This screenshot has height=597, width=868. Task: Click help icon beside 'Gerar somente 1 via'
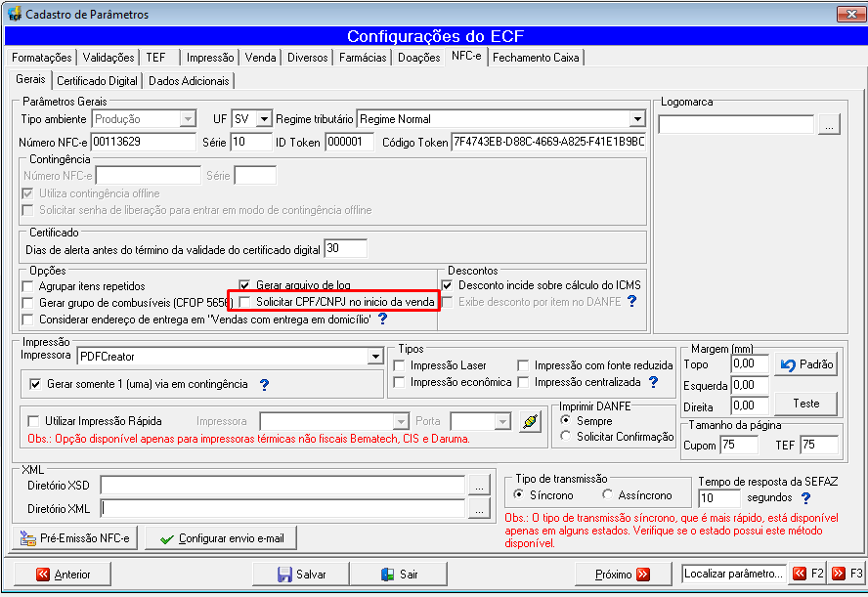point(264,385)
